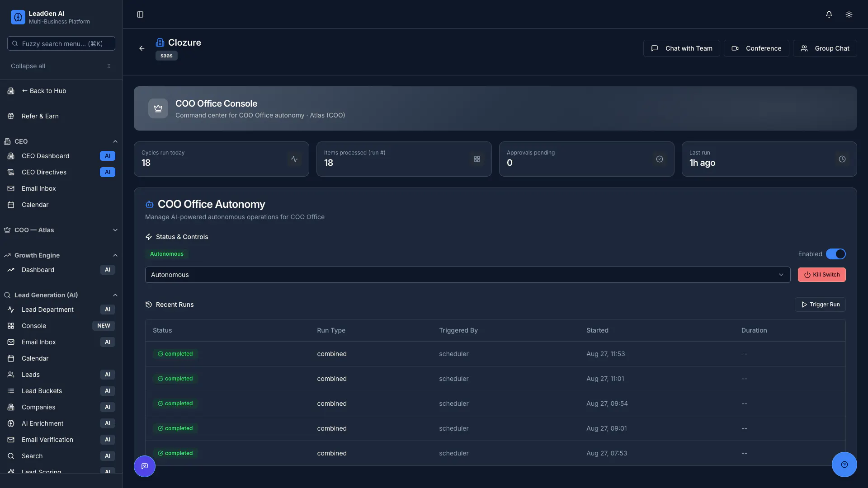868x488 pixels.
Task: Collapse the Growth Engine section
Action: coord(61,255)
